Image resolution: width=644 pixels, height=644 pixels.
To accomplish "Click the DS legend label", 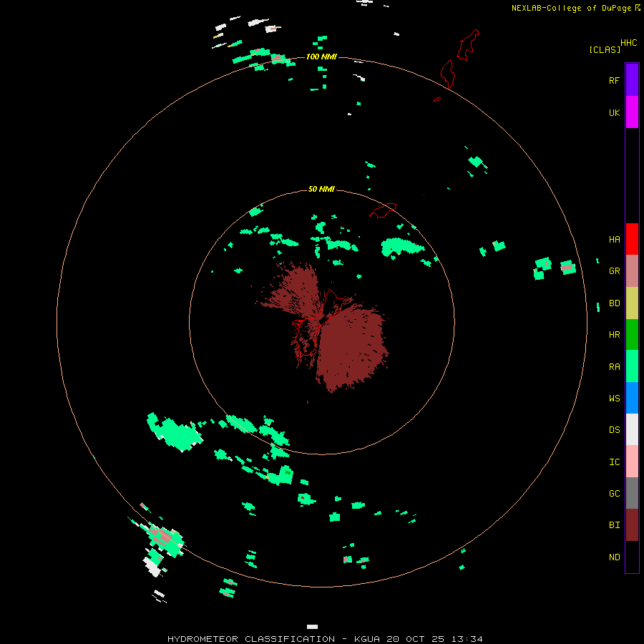I will click(614, 430).
